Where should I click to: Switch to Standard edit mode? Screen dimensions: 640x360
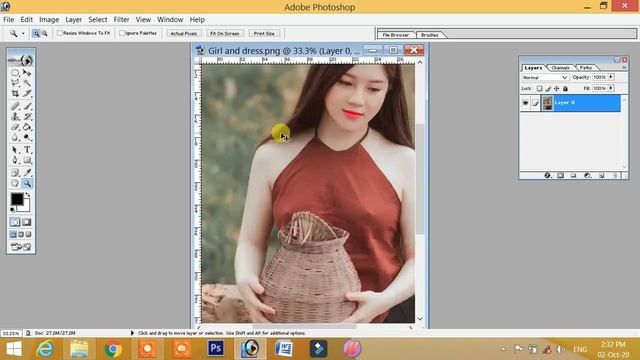15,222
